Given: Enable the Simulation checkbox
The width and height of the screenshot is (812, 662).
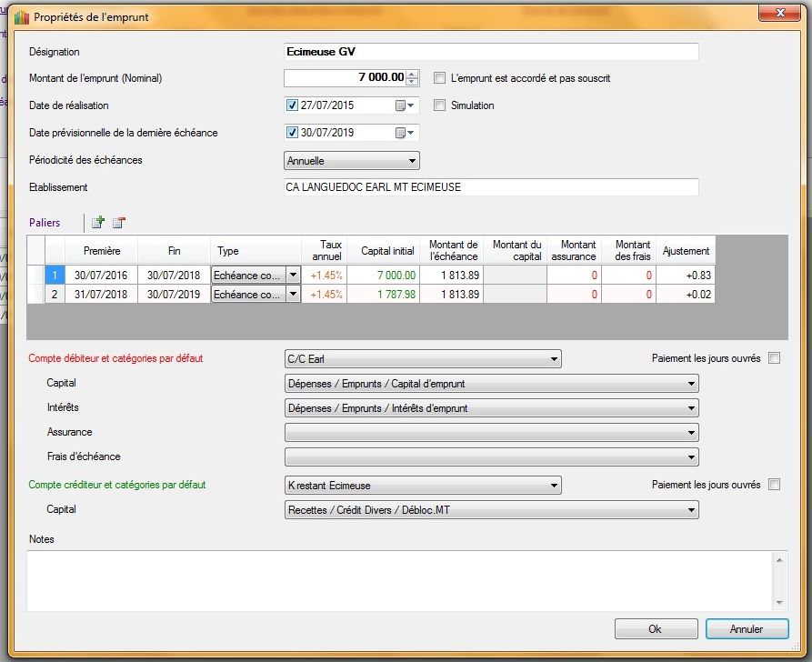Looking at the screenshot, I should (x=440, y=105).
